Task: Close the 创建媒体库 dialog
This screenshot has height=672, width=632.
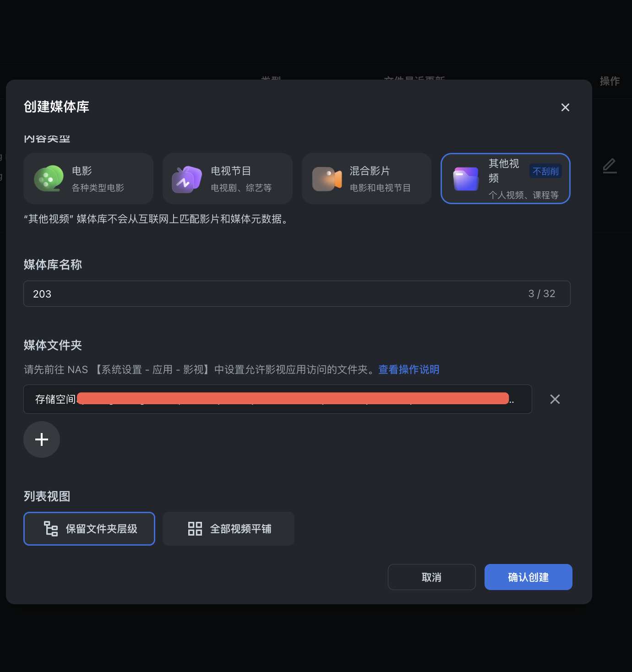Action: tap(565, 107)
